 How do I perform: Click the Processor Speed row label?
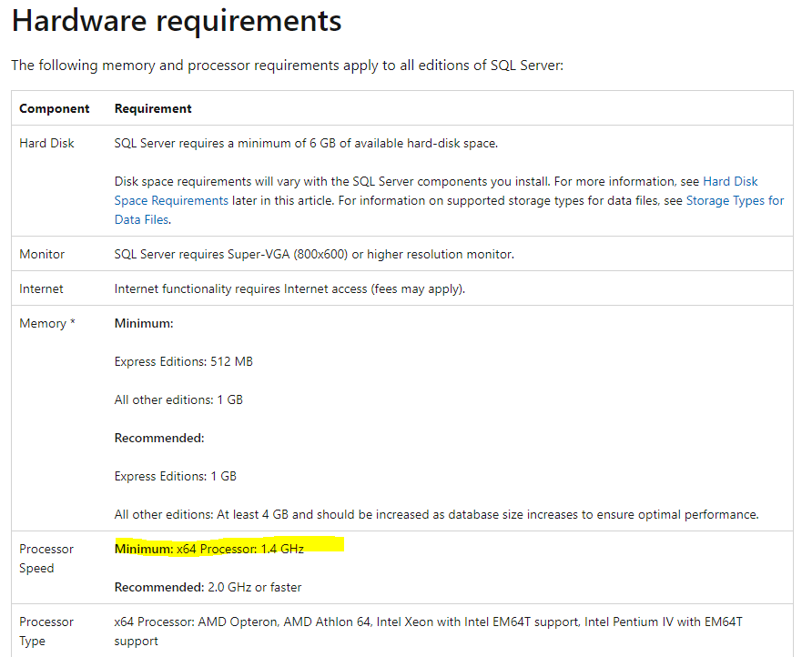(46, 558)
